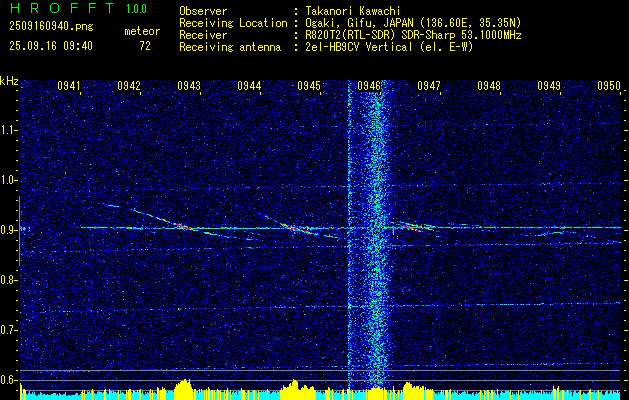This screenshot has height=400, width=629.
Task: Click the 0.6 frequency axis label
Action: point(9,380)
